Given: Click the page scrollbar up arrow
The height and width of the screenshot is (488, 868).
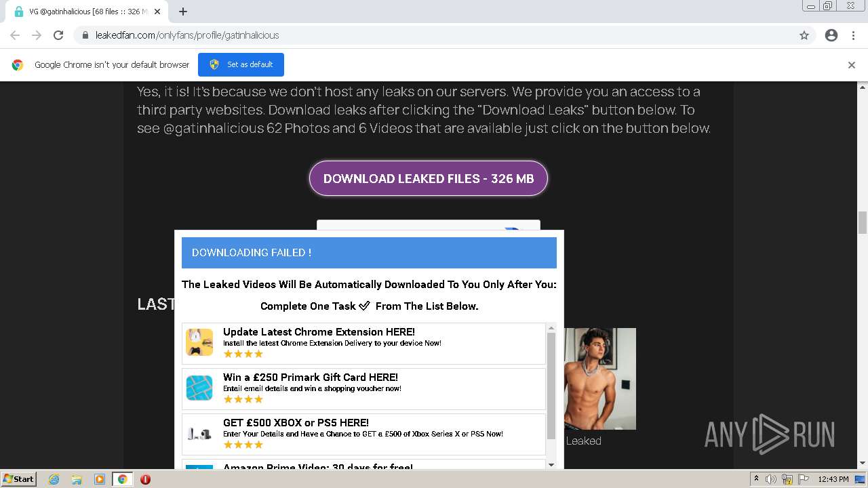Looking at the screenshot, I should click(863, 87).
